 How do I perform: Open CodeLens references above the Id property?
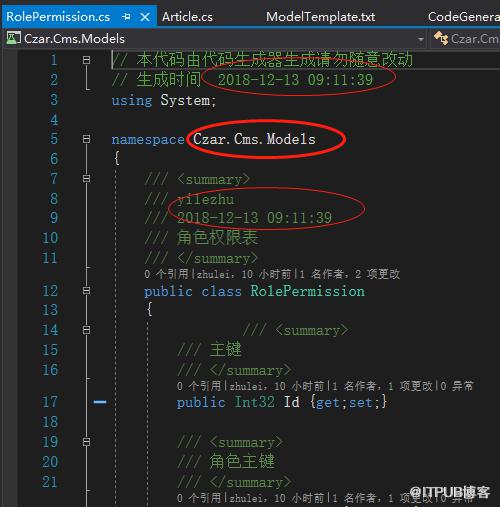point(199,386)
